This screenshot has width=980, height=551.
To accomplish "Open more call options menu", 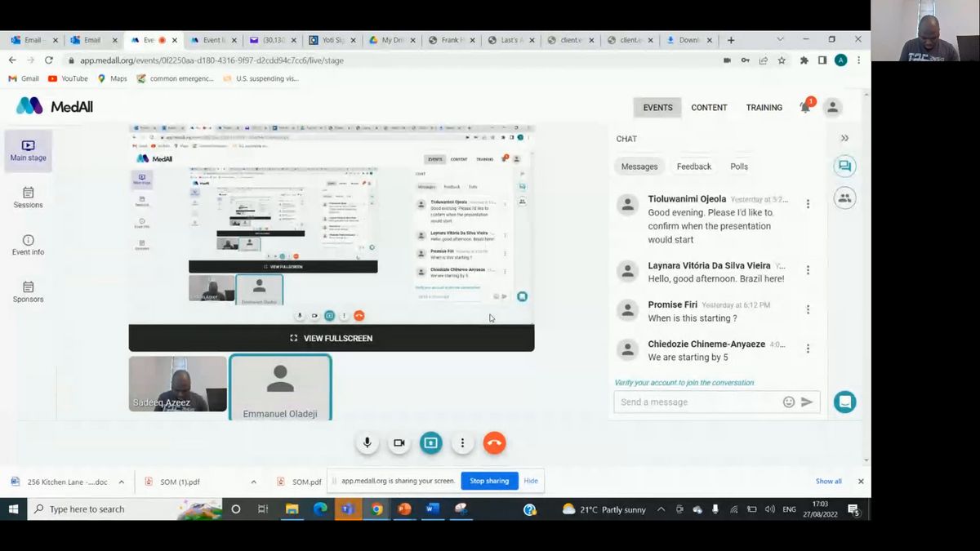I will pos(462,442).
